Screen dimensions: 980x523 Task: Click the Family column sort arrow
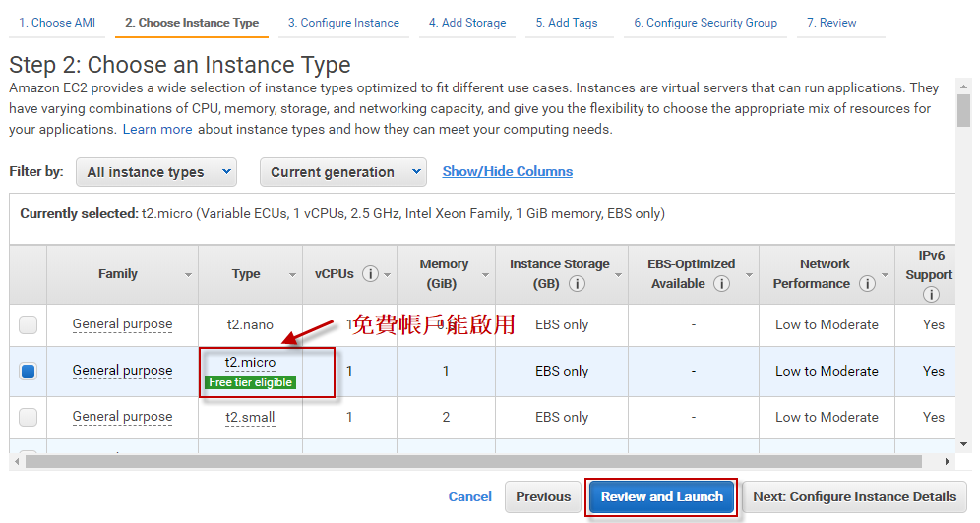click(x=188, y=275)
